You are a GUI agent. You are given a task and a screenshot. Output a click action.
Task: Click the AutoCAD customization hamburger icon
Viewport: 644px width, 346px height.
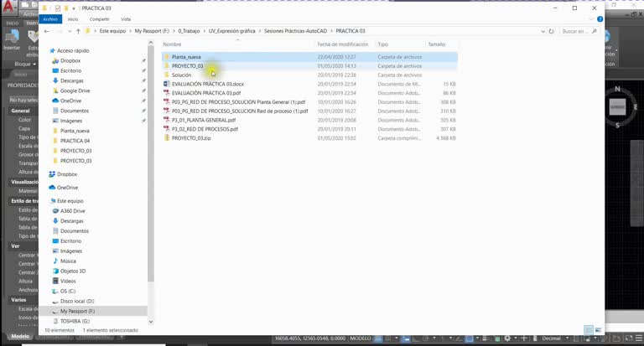pyautogui.click(x=639, y=338)
